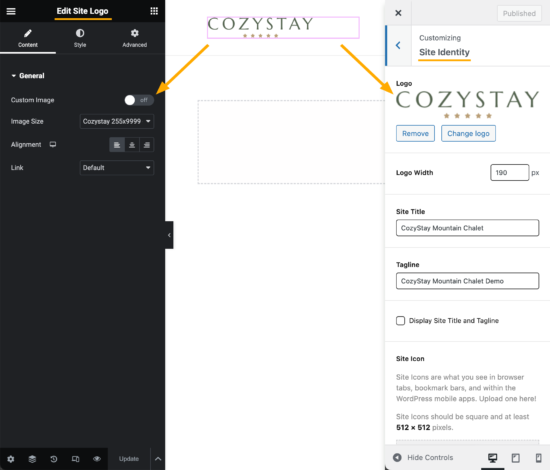
Task: Expand the save options arrow
Action: (158, 459)
